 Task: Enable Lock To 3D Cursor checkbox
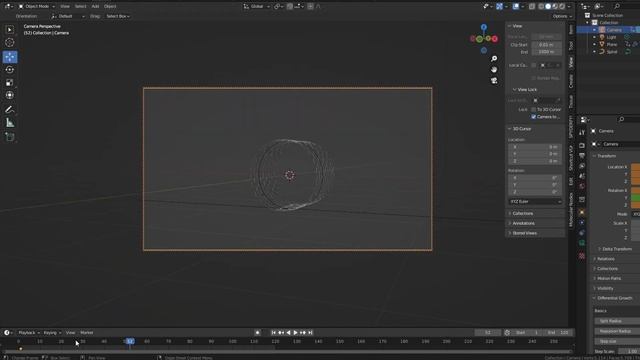[533, 109]
